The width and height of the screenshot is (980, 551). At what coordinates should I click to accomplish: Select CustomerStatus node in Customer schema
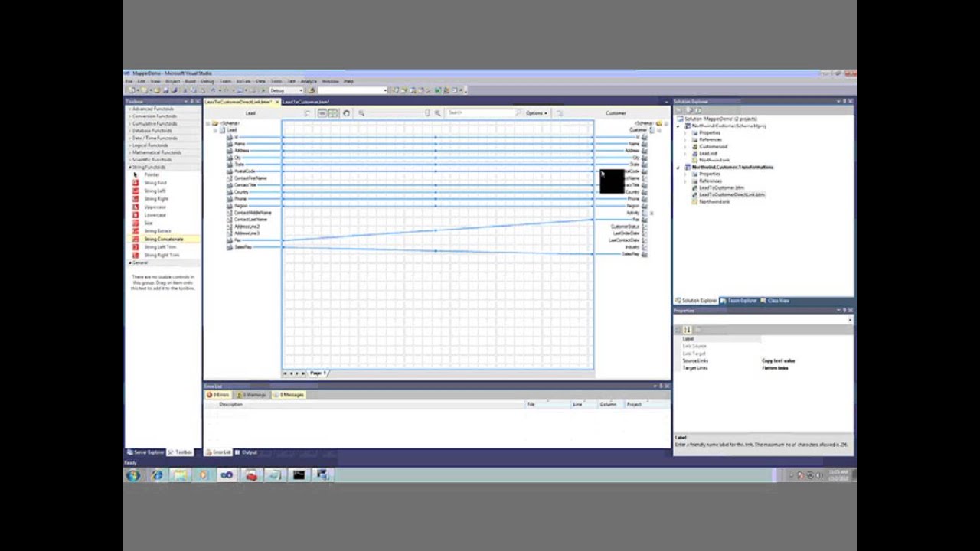[625, 227]
